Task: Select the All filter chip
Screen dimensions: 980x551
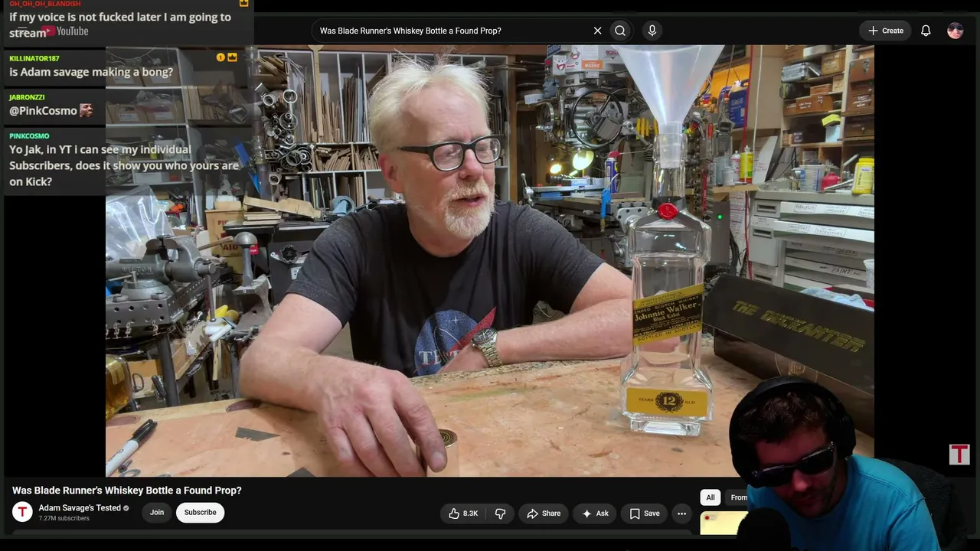Action: [710, 497]
